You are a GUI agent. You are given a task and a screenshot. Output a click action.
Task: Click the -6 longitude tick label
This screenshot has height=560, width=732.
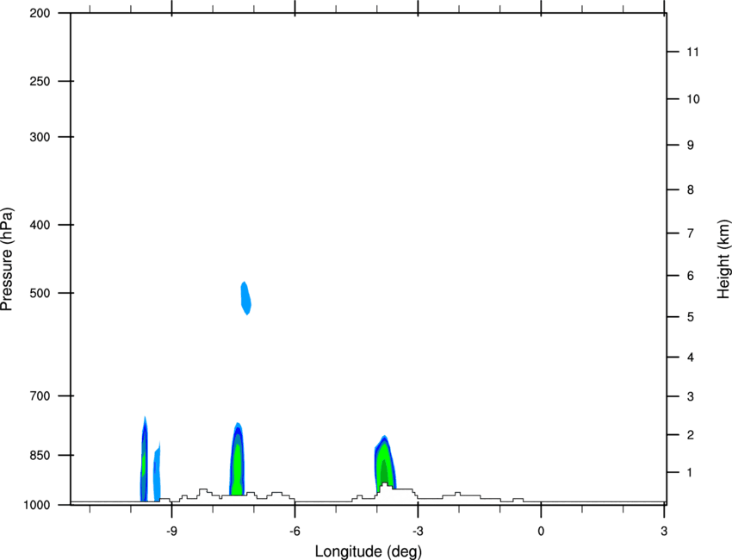pos(295,531)
